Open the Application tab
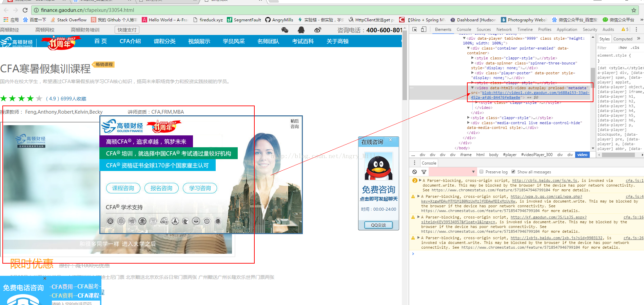This screenshot has width=644, height=305. click(567, 30)
